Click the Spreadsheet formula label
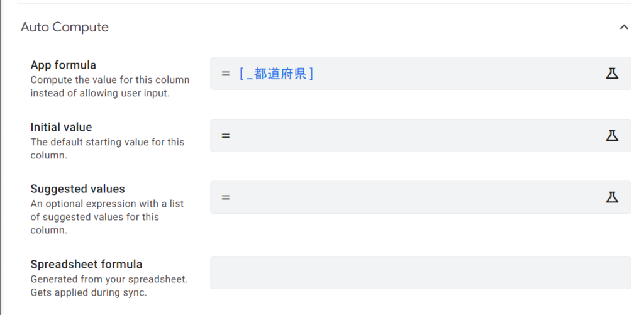Viewport: 644px width, 315px height. tap(87, 264)
